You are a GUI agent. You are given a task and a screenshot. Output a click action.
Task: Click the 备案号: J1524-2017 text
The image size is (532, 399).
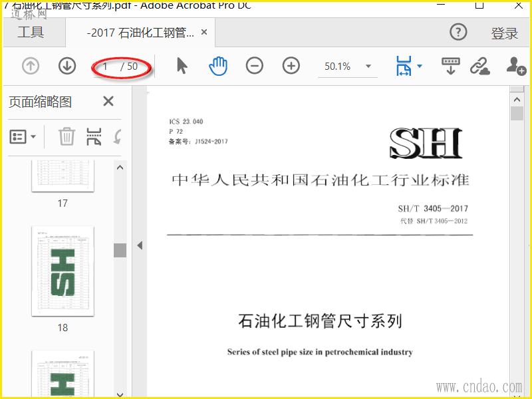tap(198, 142)
